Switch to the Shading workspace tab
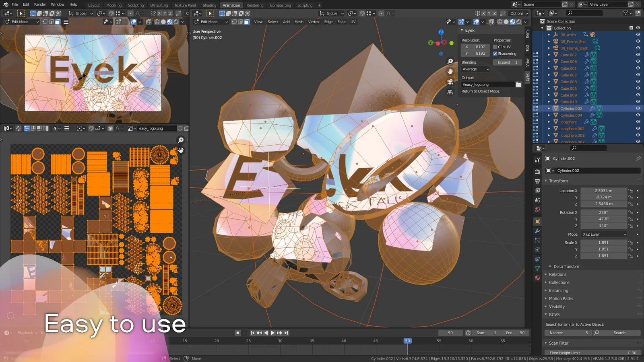This screenshot has width=644, height=362. click(209, 5)
